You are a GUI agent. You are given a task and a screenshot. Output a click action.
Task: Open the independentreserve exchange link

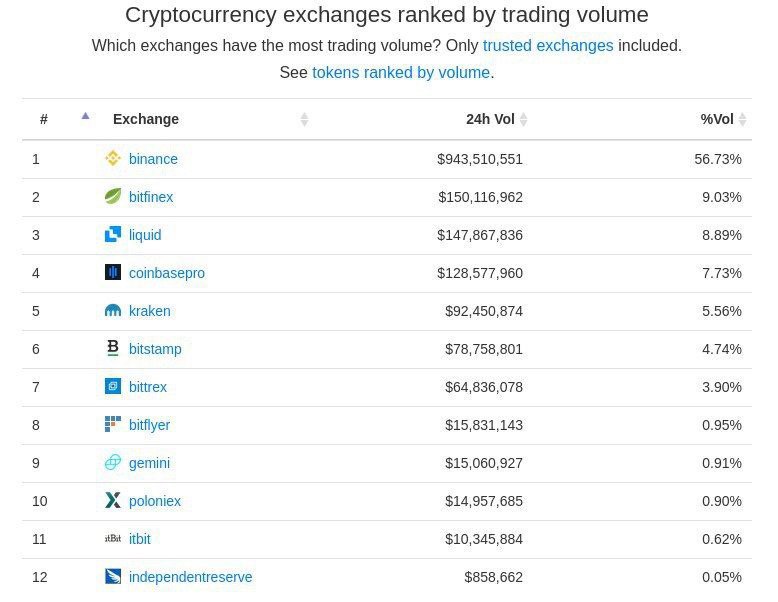click(191, 577)
